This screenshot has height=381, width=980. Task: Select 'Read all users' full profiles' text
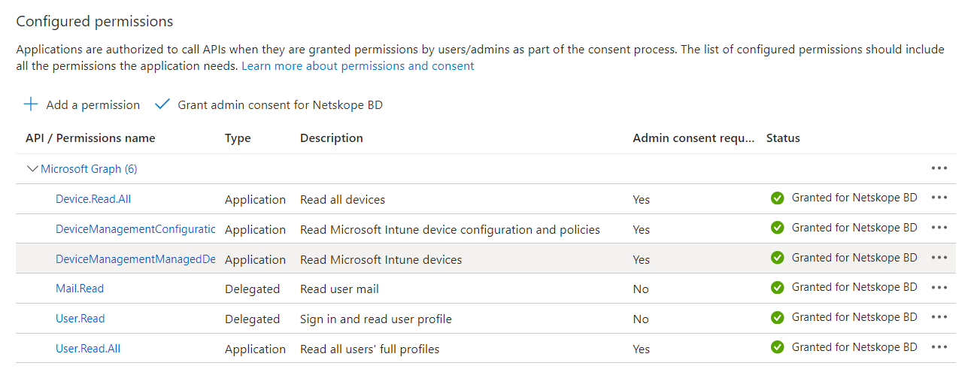[369, 349]
